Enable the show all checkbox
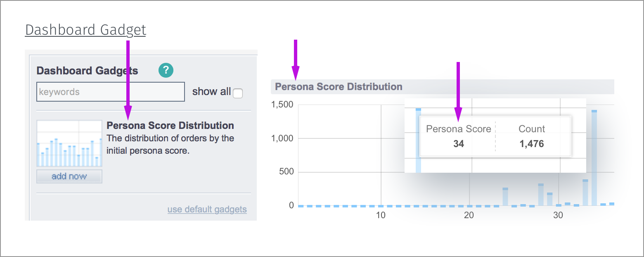The image size is (644, 257). pos(238,94)
